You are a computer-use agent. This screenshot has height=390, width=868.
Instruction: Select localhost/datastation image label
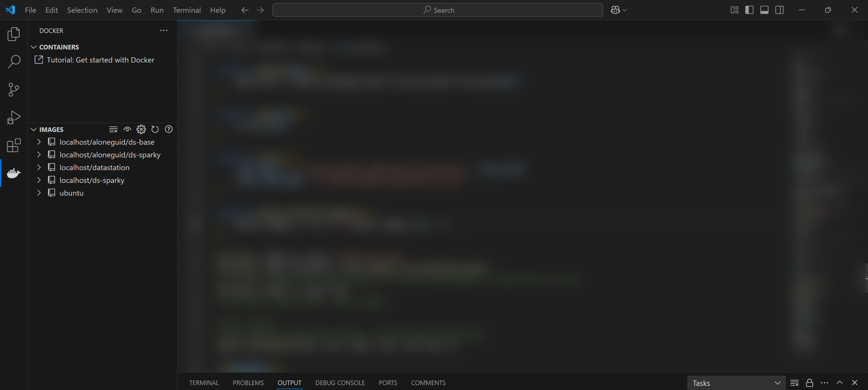(x=94, y=168)
